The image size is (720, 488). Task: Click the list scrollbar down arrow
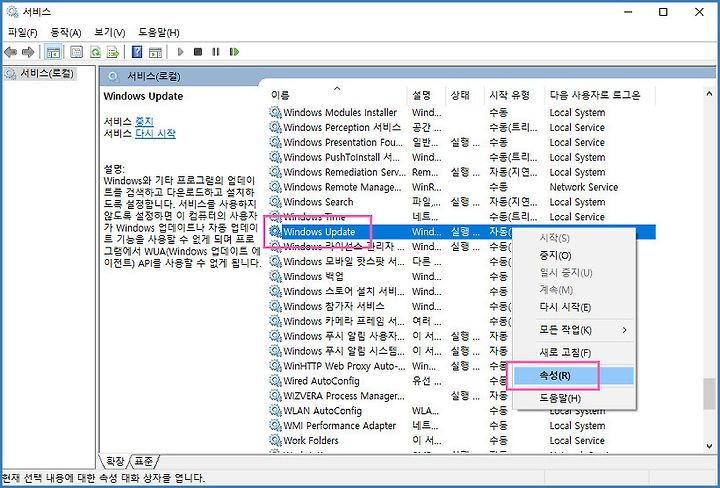pyautogui.click(x=709, y=445)
